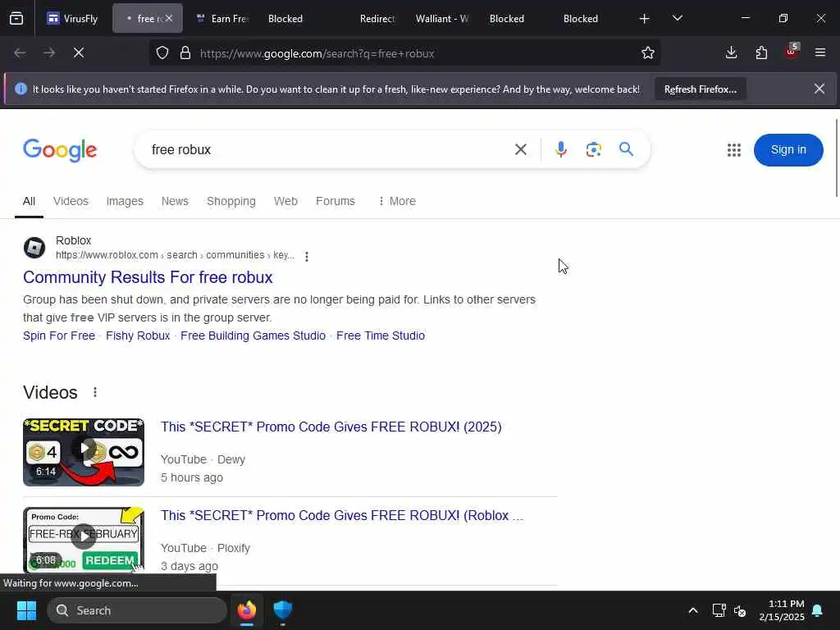
Task: Search by image with Google Lens
Action: pyautogui.click(x=594, y=149)
